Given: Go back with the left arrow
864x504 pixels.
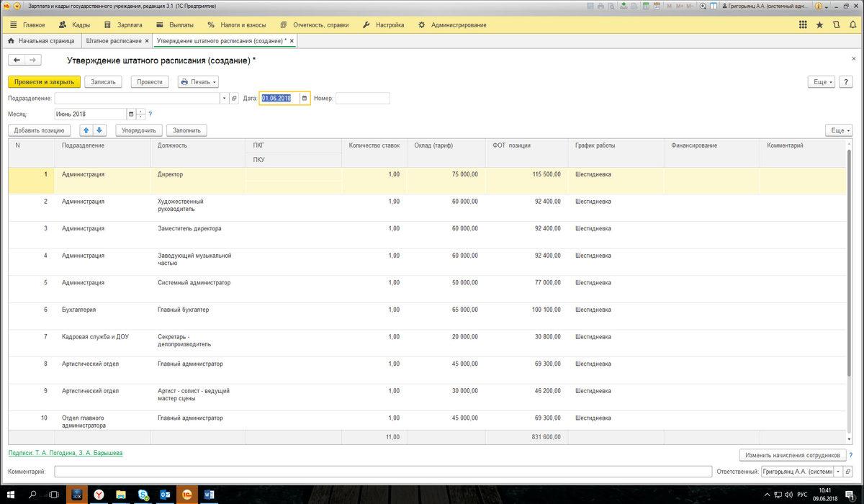Looking at the screenshot, I should (x=17, y=60).
